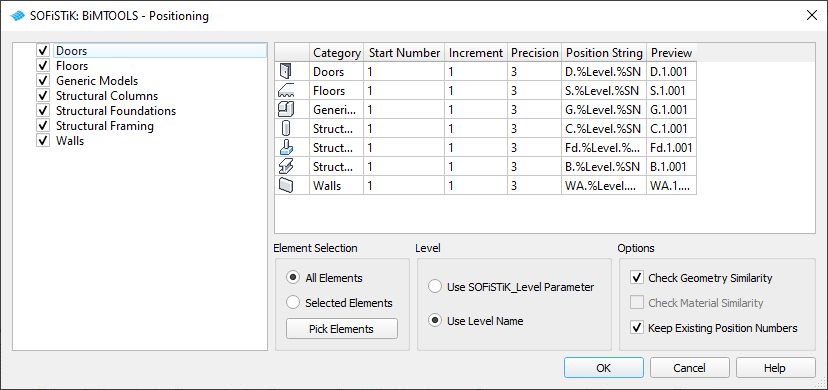The height and width of the screenshot is (390, 828).
Task: Click the Position String column header
Action: click(604, 53)
